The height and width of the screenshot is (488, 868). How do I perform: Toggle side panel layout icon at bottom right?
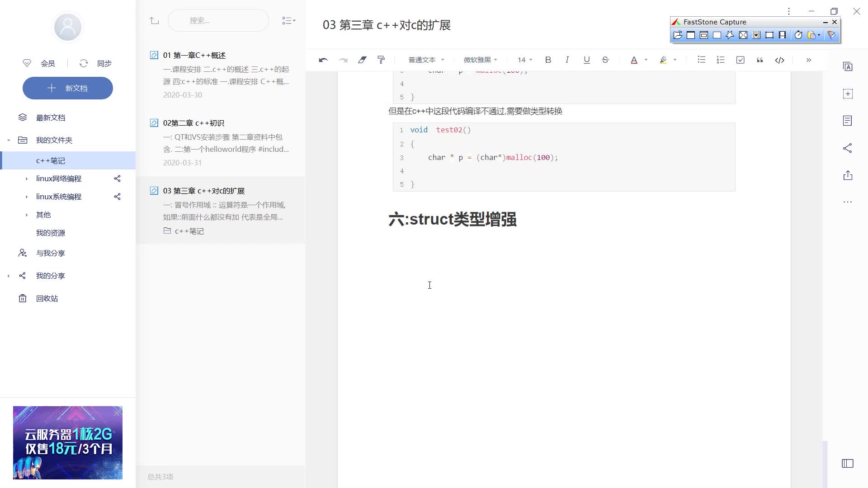tap(848, 463)
